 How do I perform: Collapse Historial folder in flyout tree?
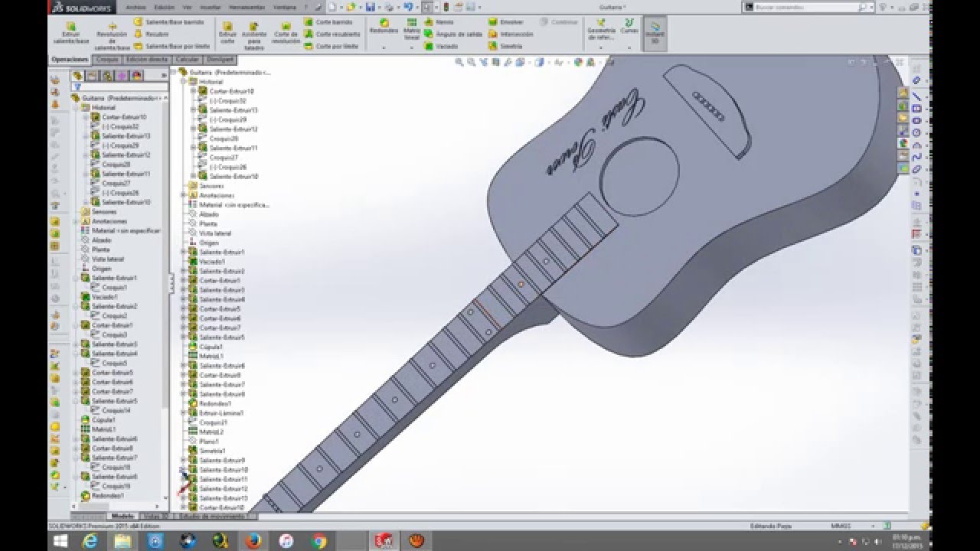pos(183,81)
